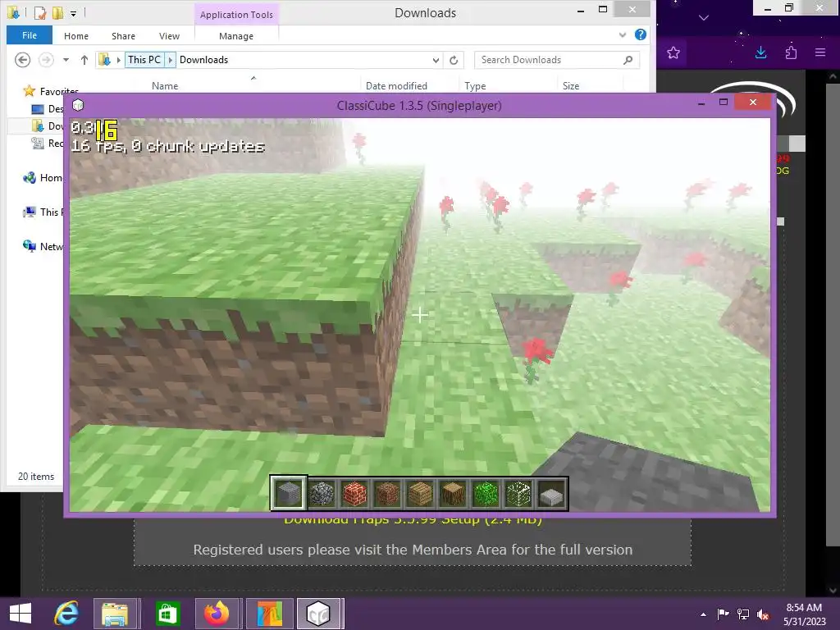This screenshot has width=840, height=630.
Task: Show hidden system tray icons
Action: 703,614
